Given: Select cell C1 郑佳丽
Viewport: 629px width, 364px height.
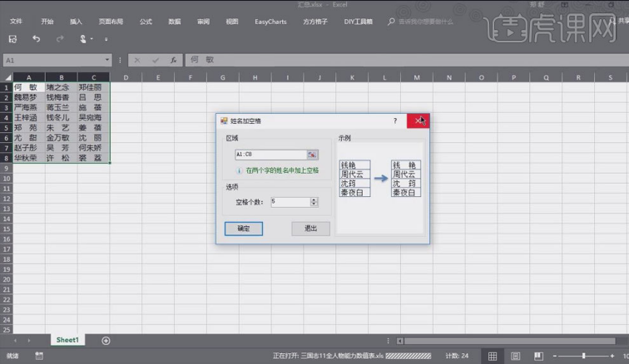Looking at the screenshot, I should click(x=93, y=87).
